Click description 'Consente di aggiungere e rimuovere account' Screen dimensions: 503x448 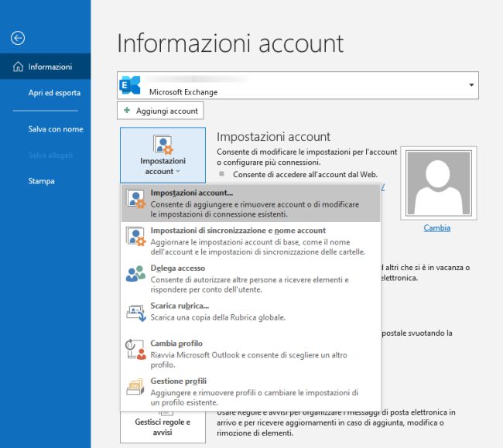point(255,209)
